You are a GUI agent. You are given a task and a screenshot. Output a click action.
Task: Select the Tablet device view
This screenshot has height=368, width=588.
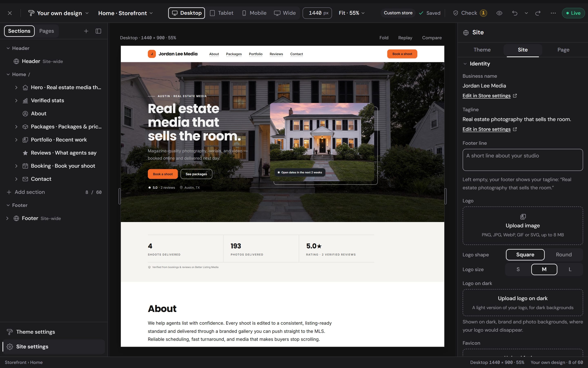(x=222, y=13)
